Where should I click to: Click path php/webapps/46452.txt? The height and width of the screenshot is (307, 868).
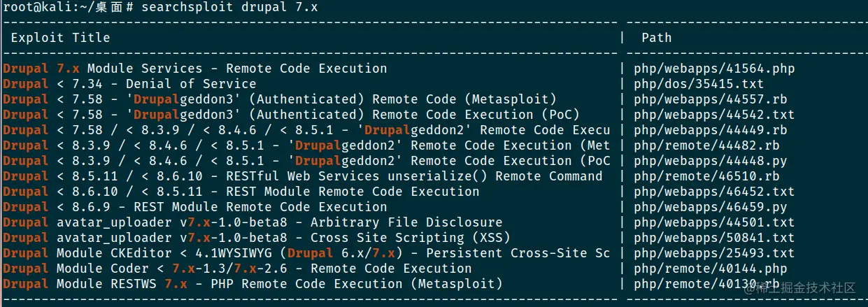tap(714, 192)
